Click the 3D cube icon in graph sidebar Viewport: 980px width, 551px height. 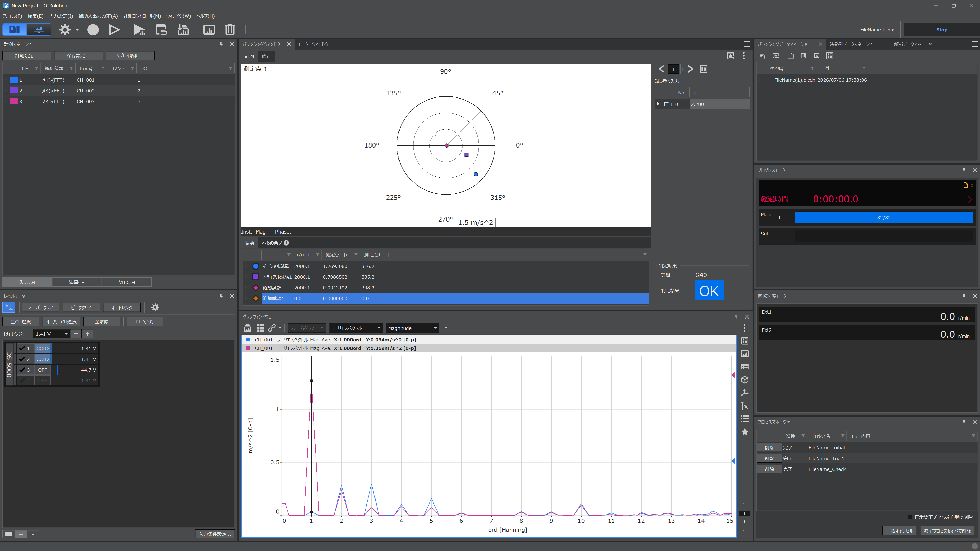point(745,380)
